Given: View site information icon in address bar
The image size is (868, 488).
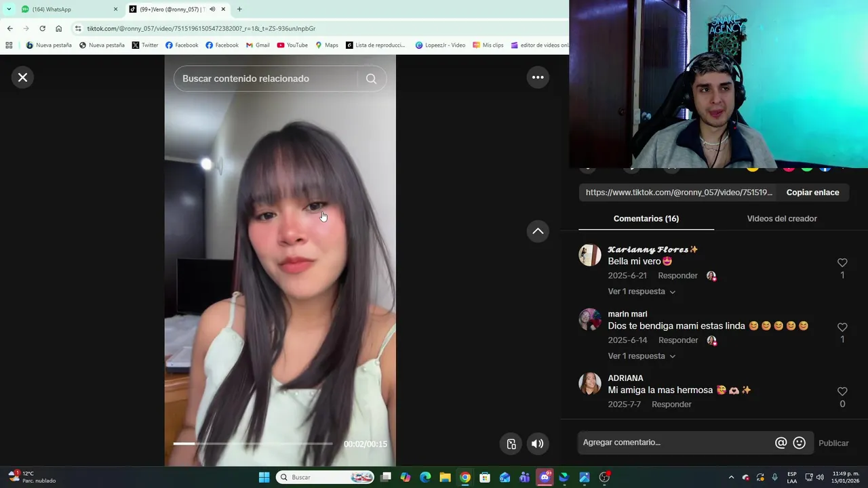Looking at the screenshot, I should coord(78,28).
